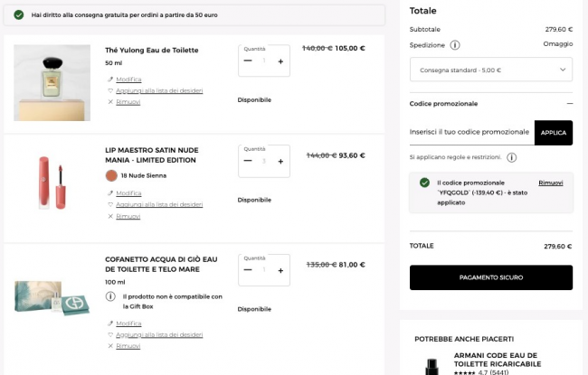Remove Cofanetto Acqua di Giò from cart
The height and width of the screenshot is (375, 588).
click(128, 346)
